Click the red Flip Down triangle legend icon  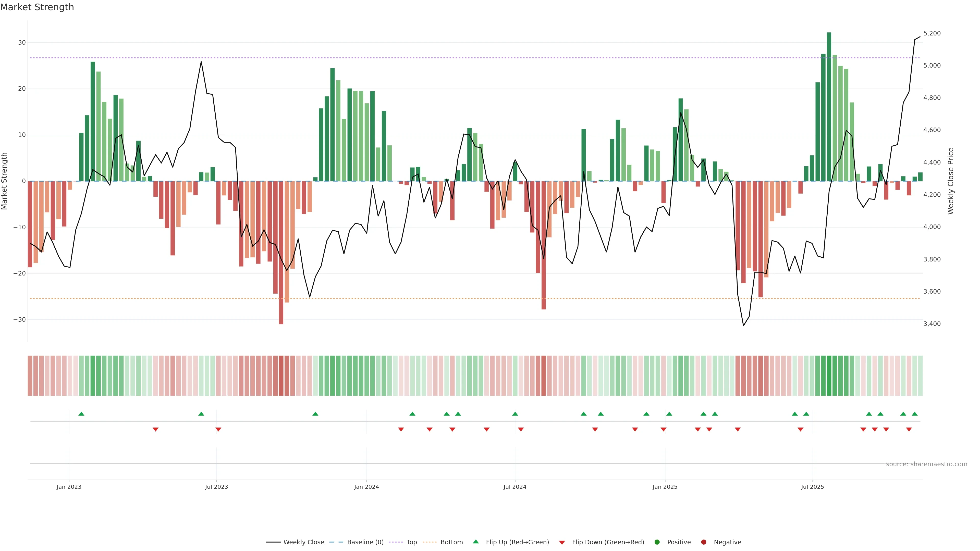(x=562, y=543)
